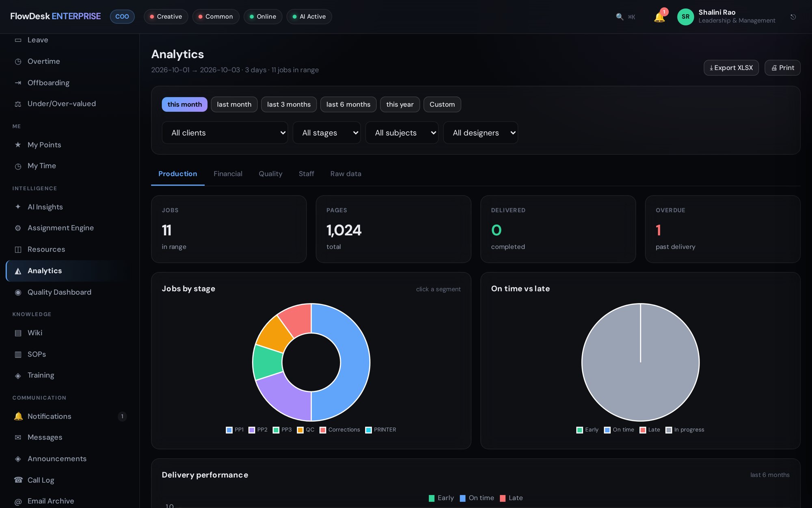This screenshot has width=812, height=508.
Task: Switch to the Quality tab
Action: [x=270, y=174]
